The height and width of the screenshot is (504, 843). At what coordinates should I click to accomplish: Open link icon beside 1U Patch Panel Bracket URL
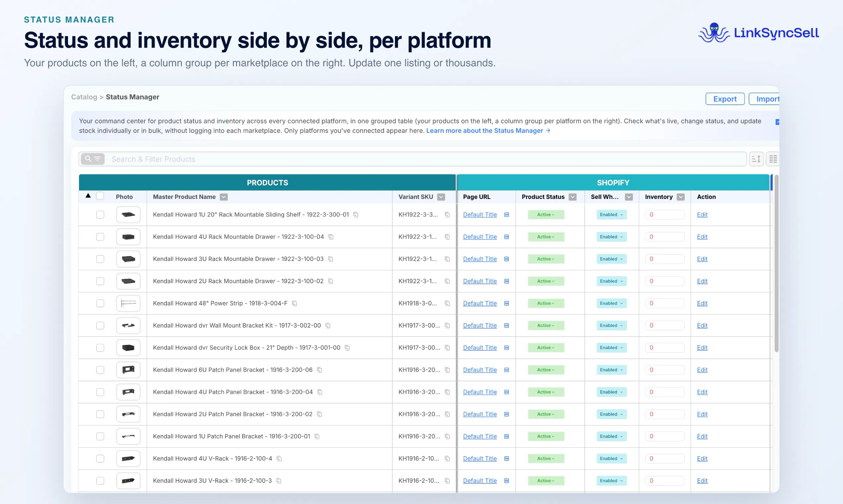point(506,436)
